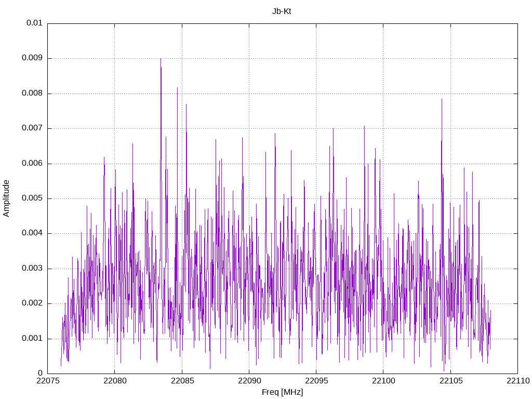The image size is (532, 399).
Task: Click the x-axis tick label 22090
Action: click(249, 381)
